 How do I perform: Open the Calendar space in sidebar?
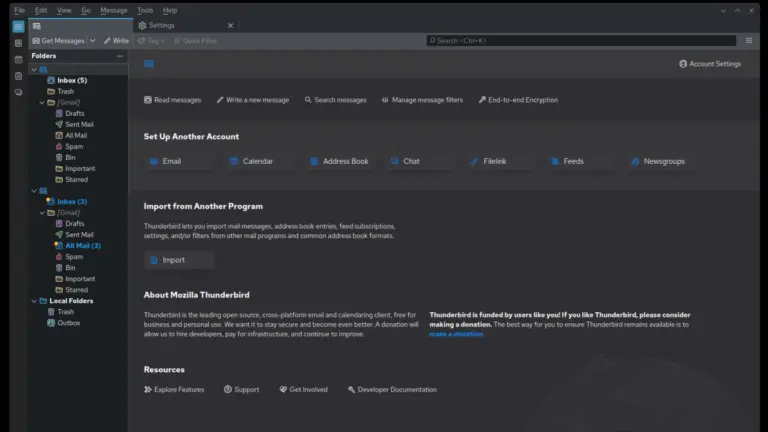(x=18, y=60)
